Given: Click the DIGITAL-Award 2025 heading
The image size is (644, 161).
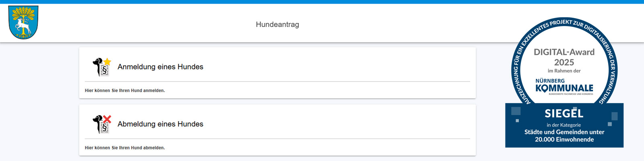Looking at the screenshot, I should [x=564, y=57].
